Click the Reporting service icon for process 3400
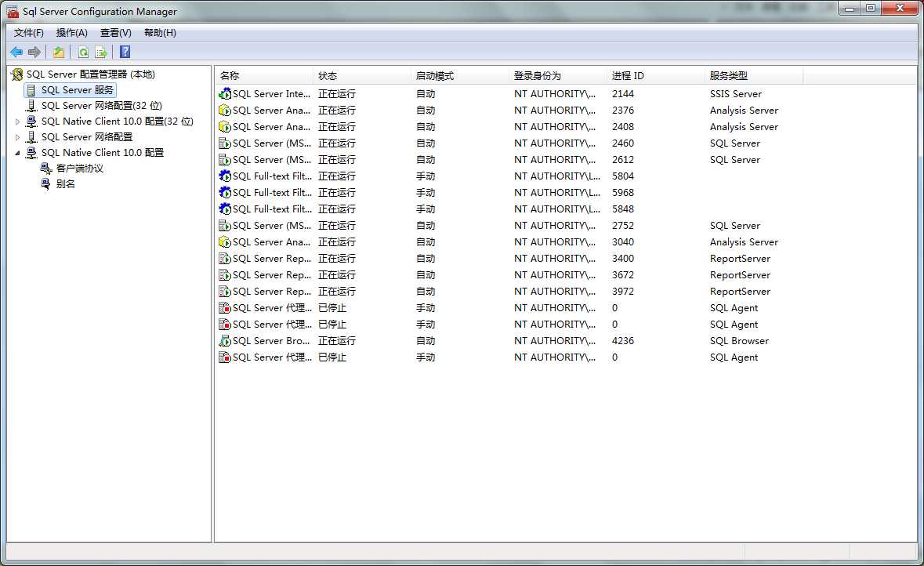924x566 pixels. (224, 259)
